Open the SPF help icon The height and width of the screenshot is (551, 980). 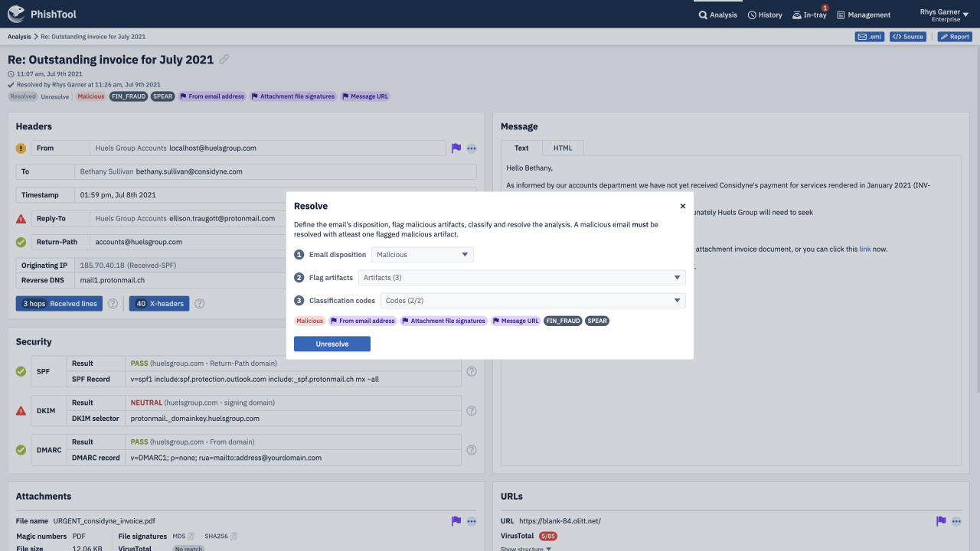pos(472,371)
